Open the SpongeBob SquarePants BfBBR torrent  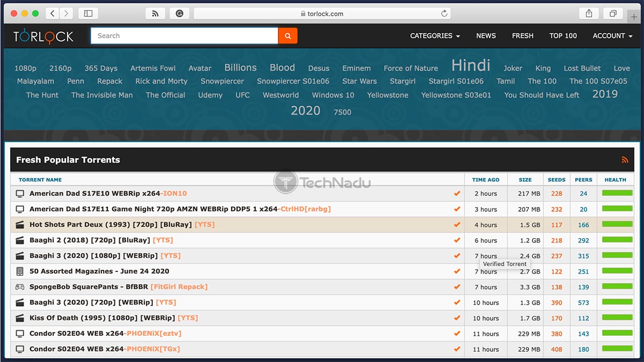click(x=119, y=287)
